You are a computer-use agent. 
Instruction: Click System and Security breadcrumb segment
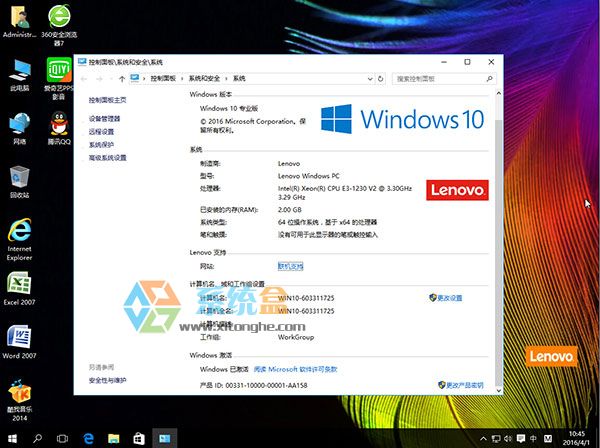coord(204,78)
